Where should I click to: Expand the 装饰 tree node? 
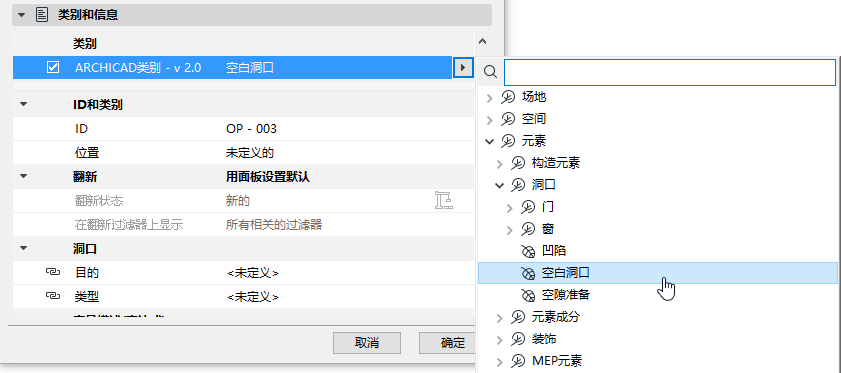[499, 340]
